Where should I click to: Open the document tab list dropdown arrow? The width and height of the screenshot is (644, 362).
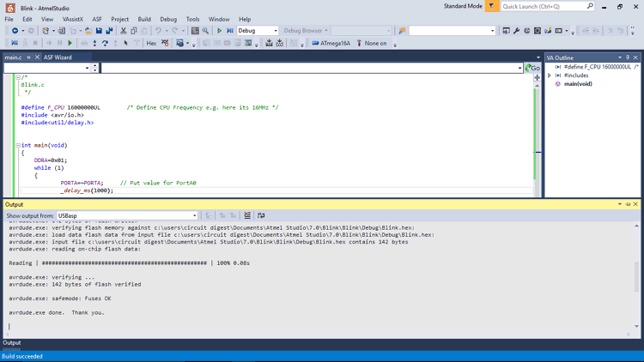(x=538, y=57)
